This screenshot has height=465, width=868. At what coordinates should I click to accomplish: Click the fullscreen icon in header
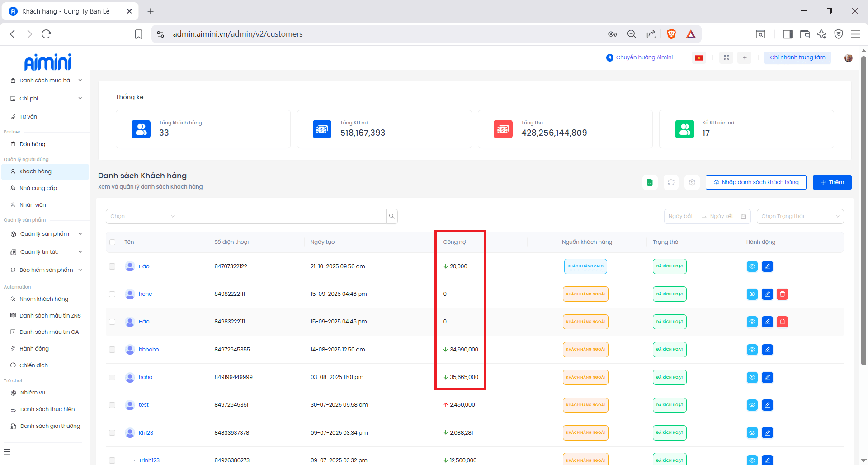pos(726,57)
